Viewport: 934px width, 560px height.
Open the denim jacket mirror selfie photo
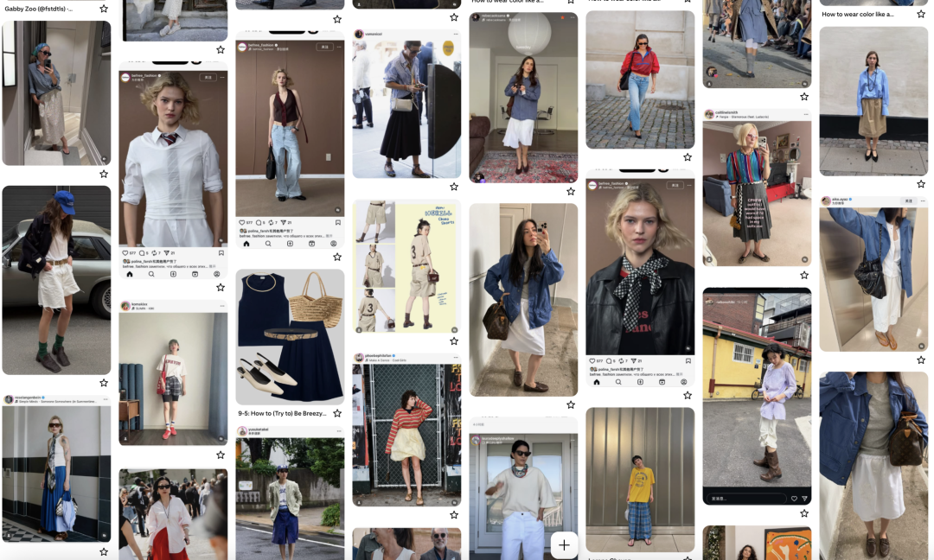pyautogui.click(x=523, y=300)
